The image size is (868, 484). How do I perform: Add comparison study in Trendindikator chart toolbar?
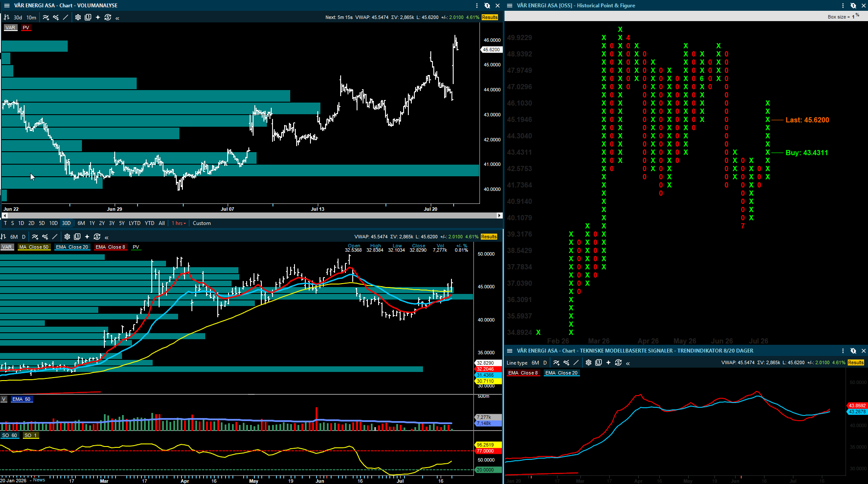coord(566,363)
